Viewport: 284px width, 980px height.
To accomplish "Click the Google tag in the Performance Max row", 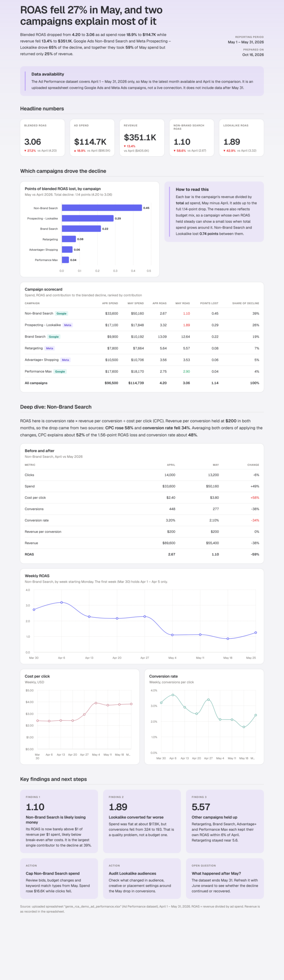I will pos(60,371).
